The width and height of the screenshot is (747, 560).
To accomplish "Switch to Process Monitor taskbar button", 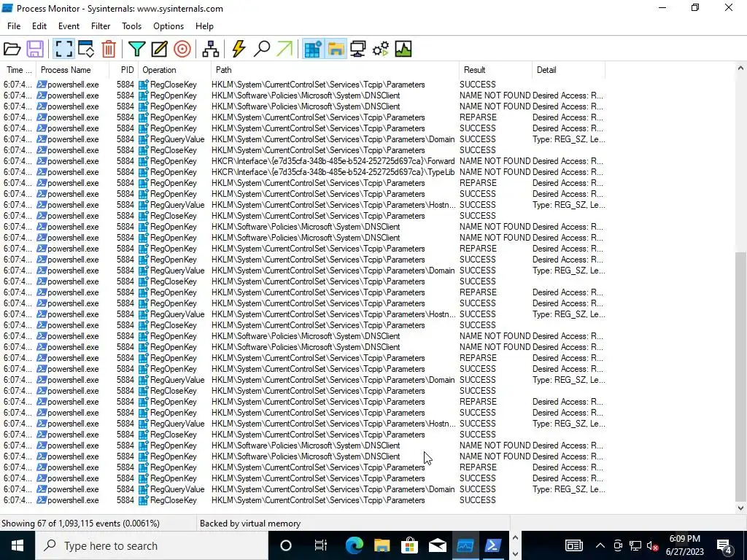I will [x=465, y=545].
